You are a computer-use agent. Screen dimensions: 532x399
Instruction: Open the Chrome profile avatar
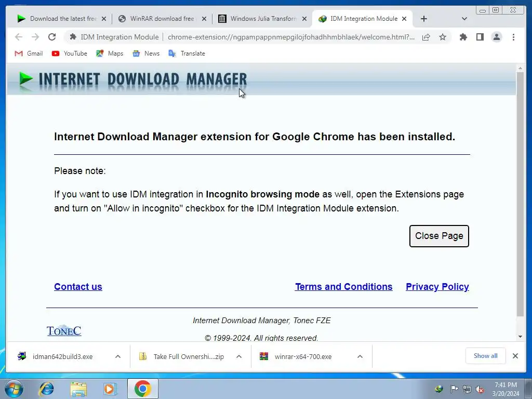point(496,37)
